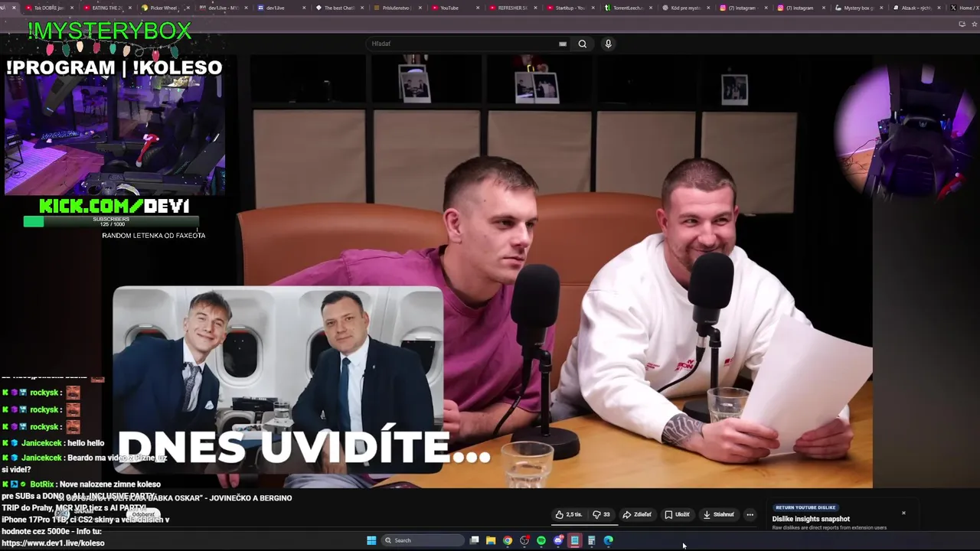Click the RANDOM LETENKA OD FAXEOTA text
980x551 pixels.
(153, 236)
